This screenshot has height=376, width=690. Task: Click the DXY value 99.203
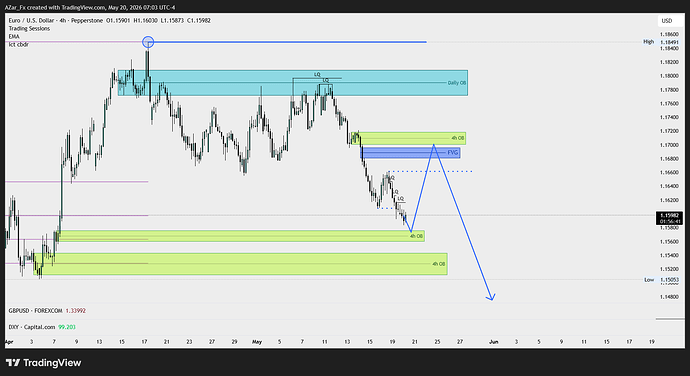point(67,327)
